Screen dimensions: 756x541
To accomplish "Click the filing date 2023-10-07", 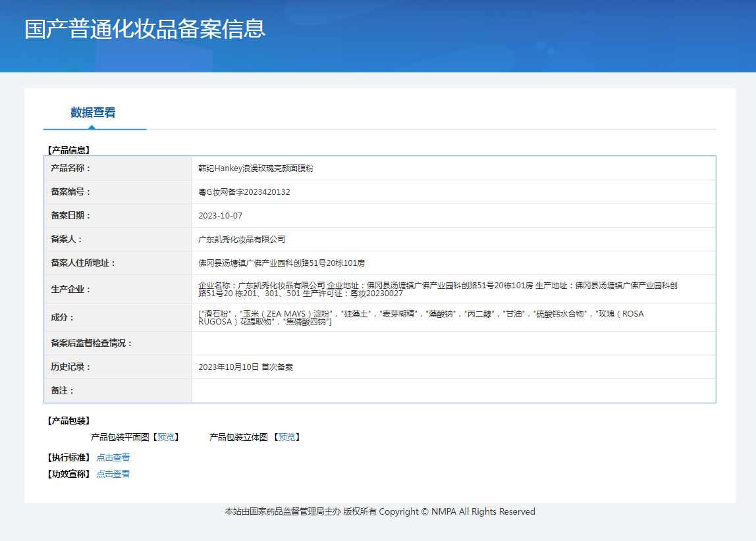I will click(x=220, y=216).
